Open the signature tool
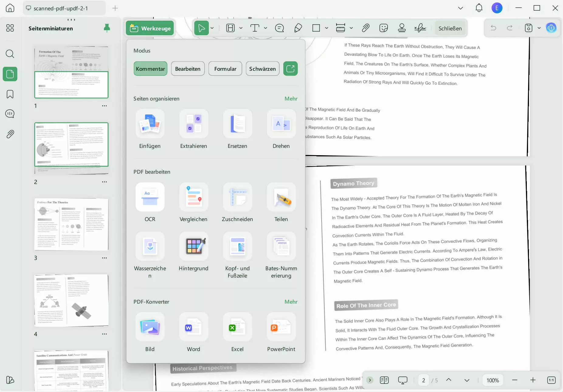Image resolution: width=563 pixels, height=392 pixels. [420, 28]
